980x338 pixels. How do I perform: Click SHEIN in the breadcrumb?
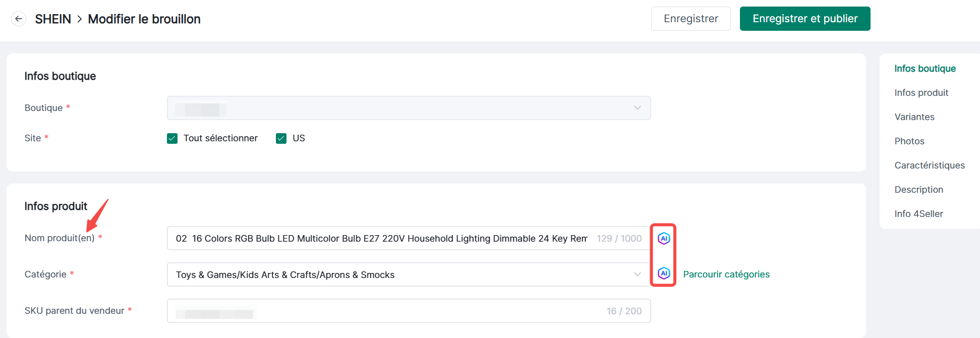[53, 19]
